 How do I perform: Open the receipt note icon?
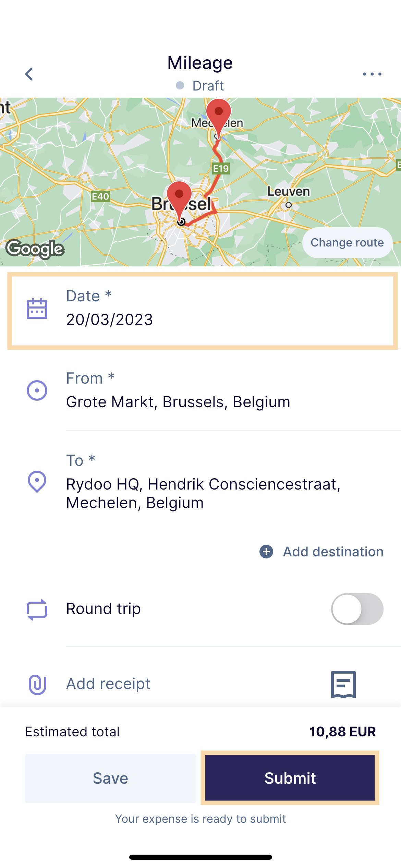point(343,684)
